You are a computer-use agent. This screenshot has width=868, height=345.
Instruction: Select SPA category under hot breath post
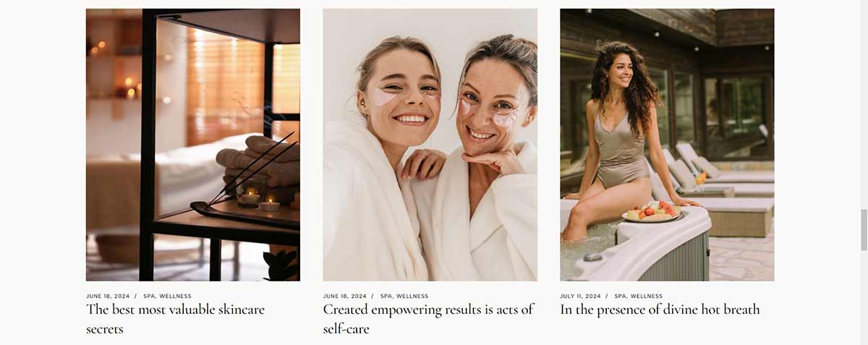click(x=621, y=296)
